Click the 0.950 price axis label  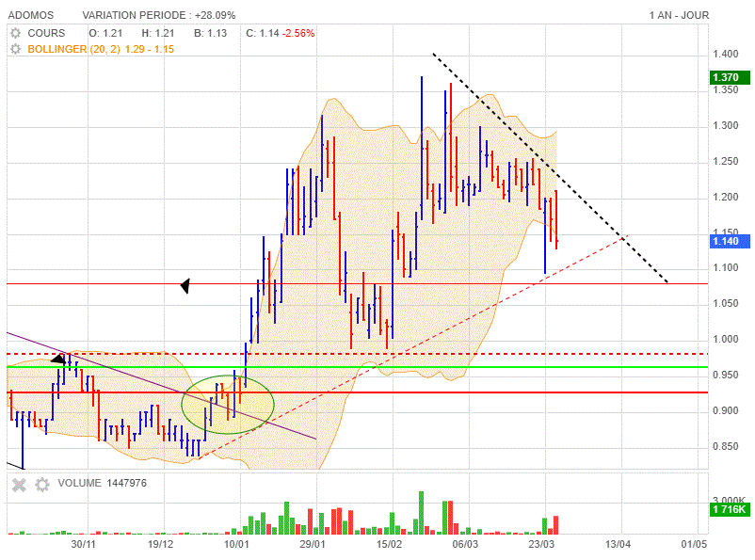point(725,376)
